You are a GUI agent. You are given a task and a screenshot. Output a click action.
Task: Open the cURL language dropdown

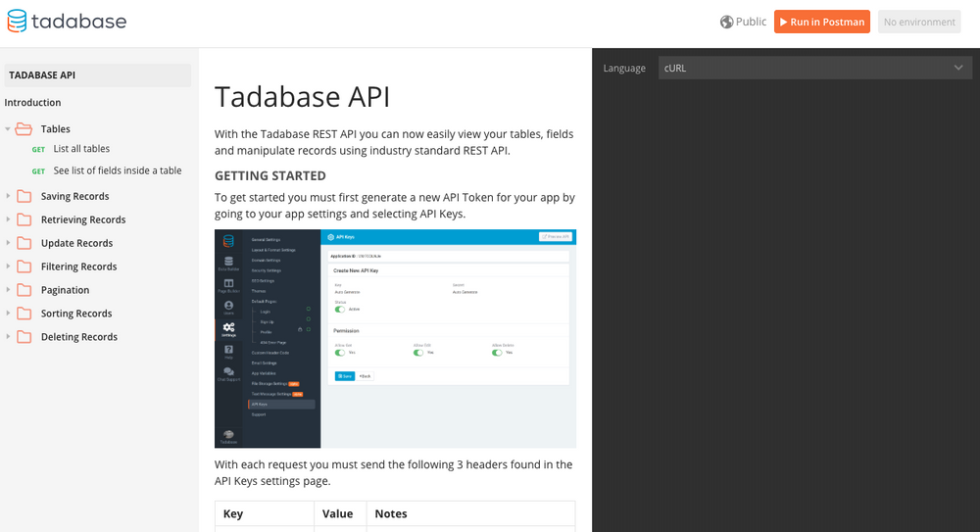815,69
